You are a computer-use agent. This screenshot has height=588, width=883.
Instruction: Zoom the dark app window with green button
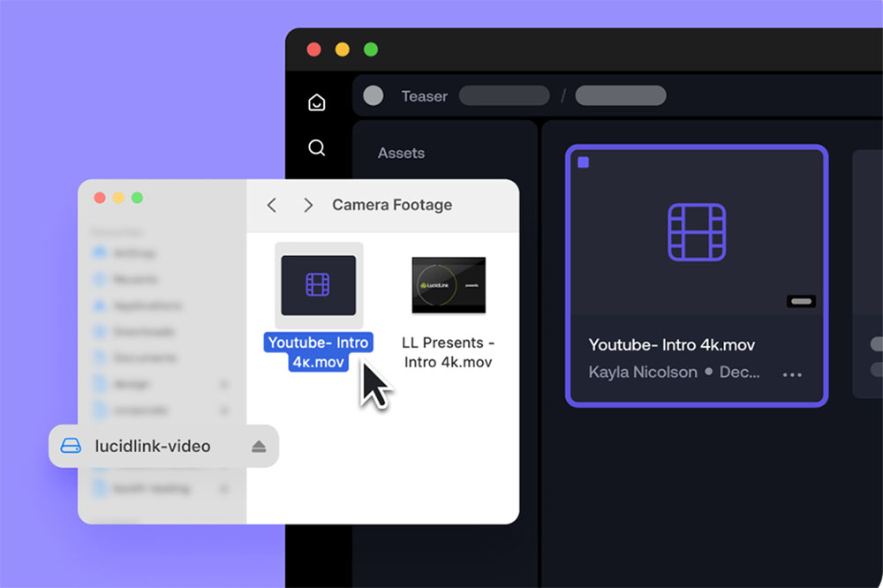pos(371,49)
